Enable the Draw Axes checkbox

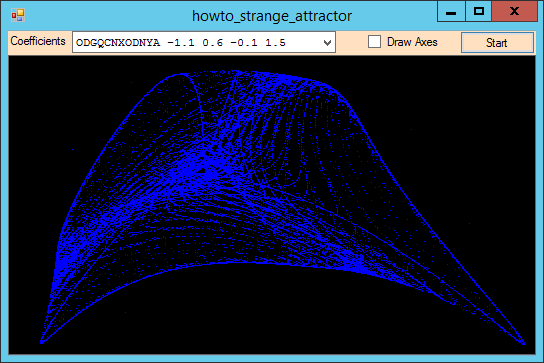pos(374,42)
